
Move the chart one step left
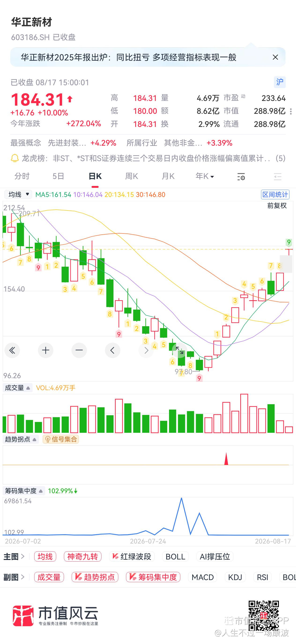pos(112,350)
